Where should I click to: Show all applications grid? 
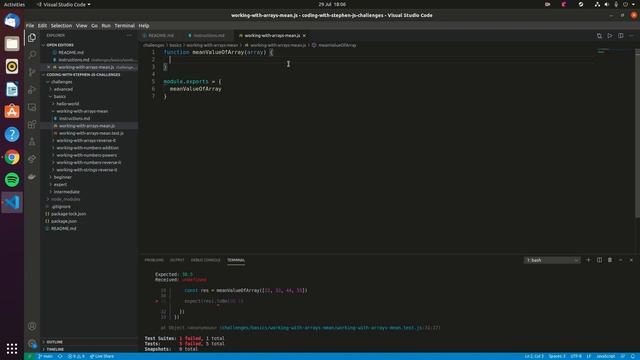pyautogui.click(x=12, y=348)
